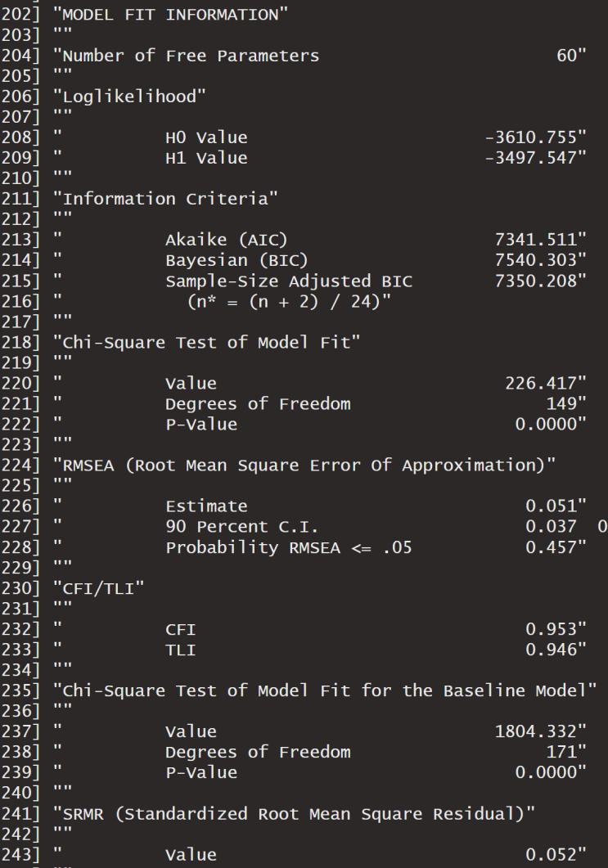Click the SRMR value 0.052
The height and width of the screenshot is (868, 608).
point(551,854)
